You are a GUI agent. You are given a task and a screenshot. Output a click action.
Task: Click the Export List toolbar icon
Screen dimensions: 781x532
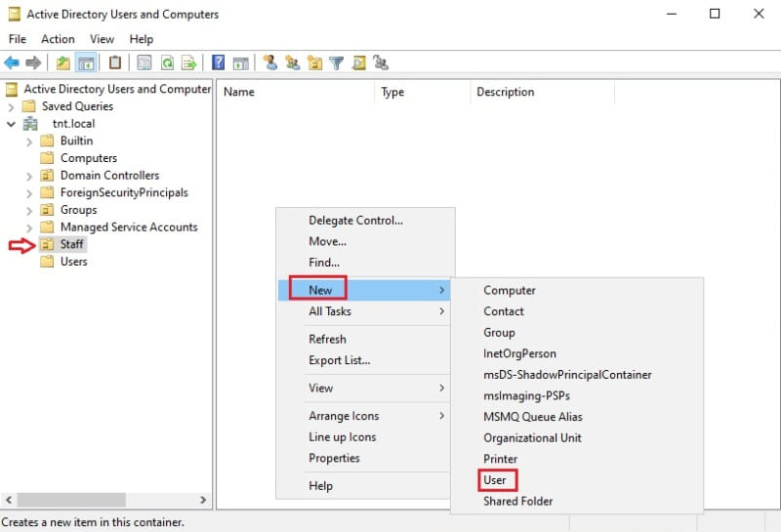tap(188, 62)
